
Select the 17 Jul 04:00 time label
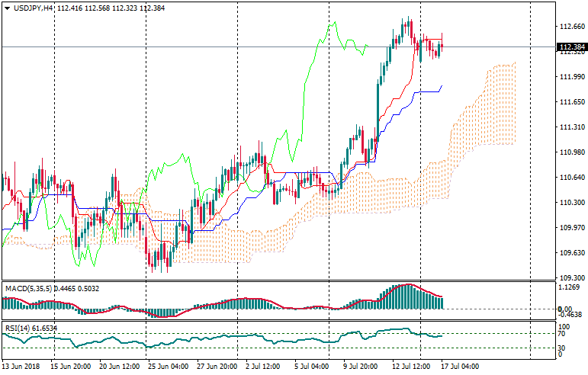pyautogui.click(x=460, y=366)
